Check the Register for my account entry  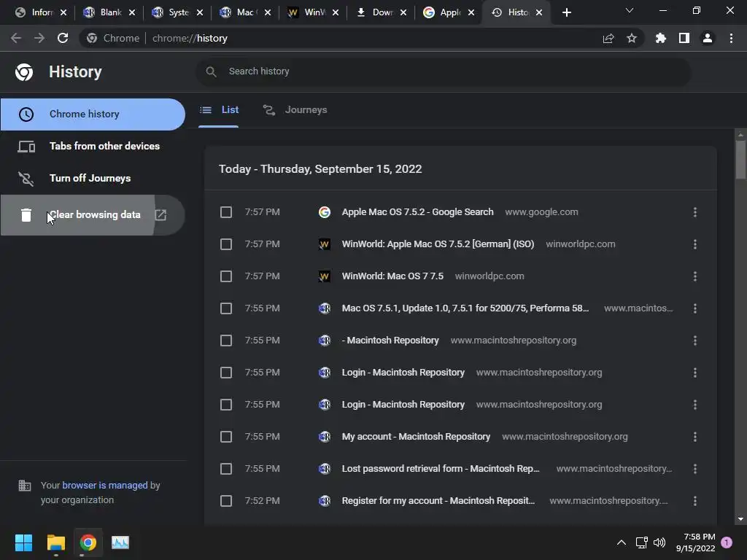coord(226,501)
